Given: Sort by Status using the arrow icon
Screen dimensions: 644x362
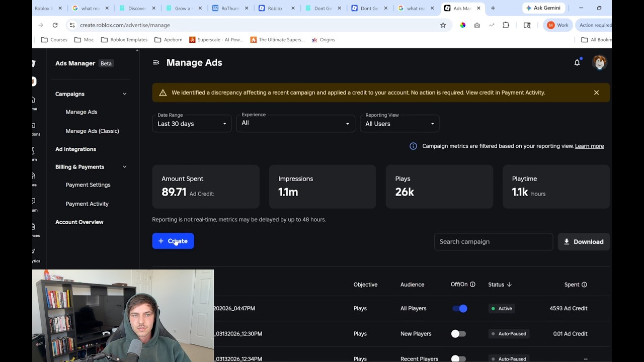Looking at the screenshot, I should coord(509,285).
